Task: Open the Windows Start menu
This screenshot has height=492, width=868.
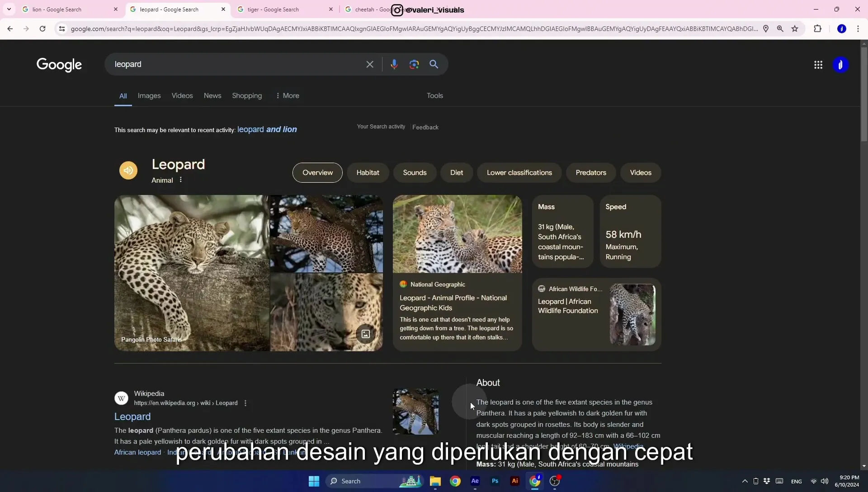Action: pyautogui.click(x=314, y=481)
